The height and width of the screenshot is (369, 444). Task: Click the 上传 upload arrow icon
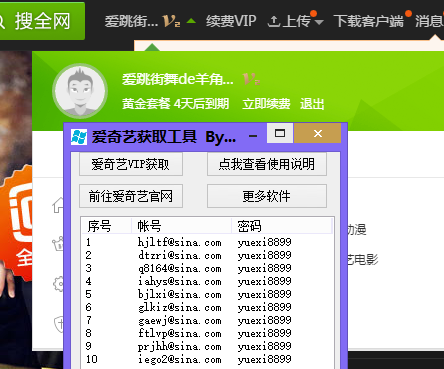[x=274, y=21]
